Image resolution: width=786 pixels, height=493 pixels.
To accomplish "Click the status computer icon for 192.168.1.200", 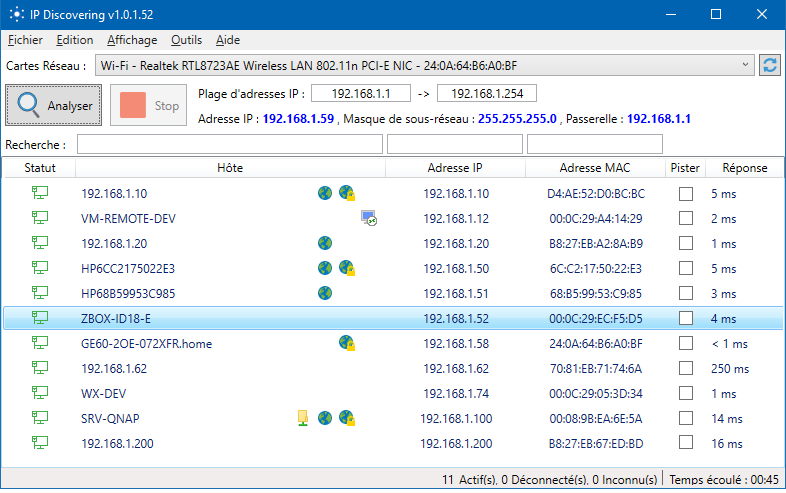I will (40, 442).
